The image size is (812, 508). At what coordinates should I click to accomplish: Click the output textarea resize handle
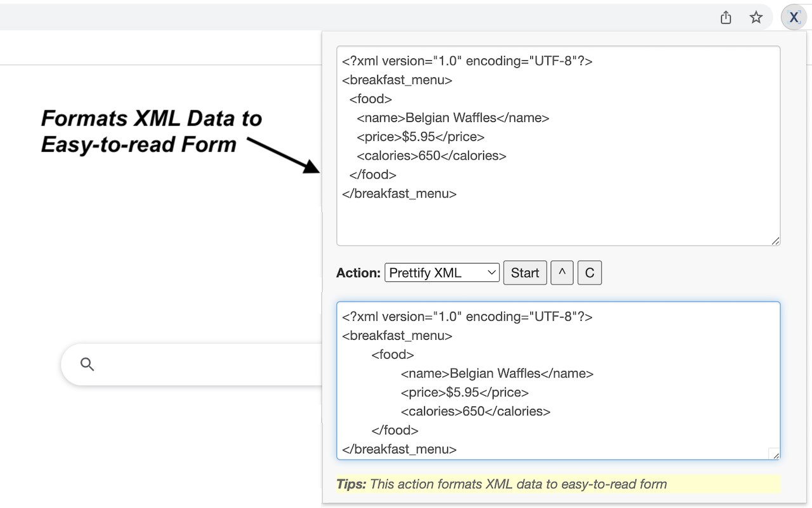point(775,454)
